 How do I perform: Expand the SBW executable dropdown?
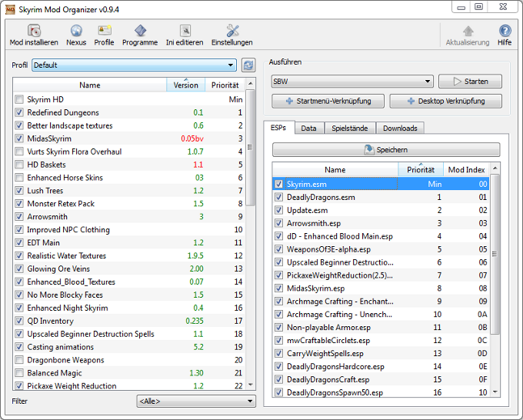click(x=352, y=82)
